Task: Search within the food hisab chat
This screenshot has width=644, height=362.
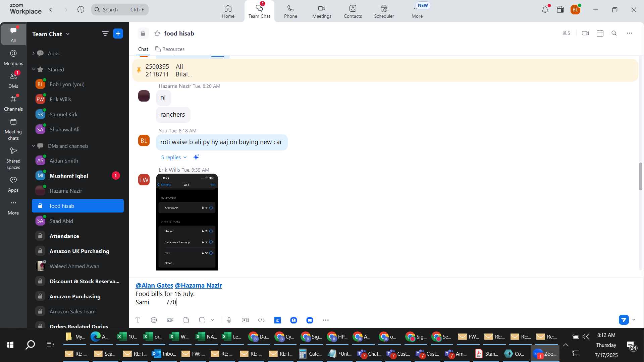Action: (614, 33)
